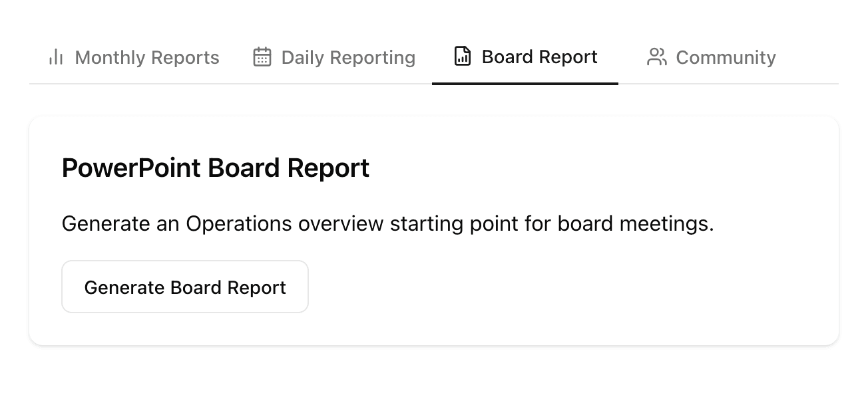Click the Generate Board Report button
868x395 pixels.
tap(184, 287)
